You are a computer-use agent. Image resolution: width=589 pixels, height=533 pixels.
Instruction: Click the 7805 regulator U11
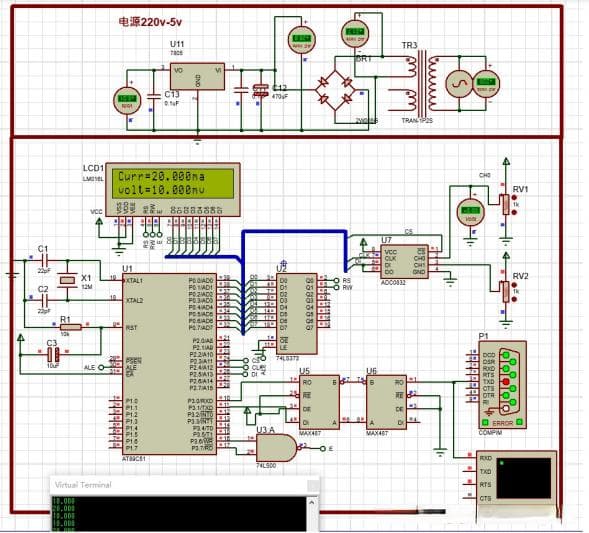(x=197, y=76)
